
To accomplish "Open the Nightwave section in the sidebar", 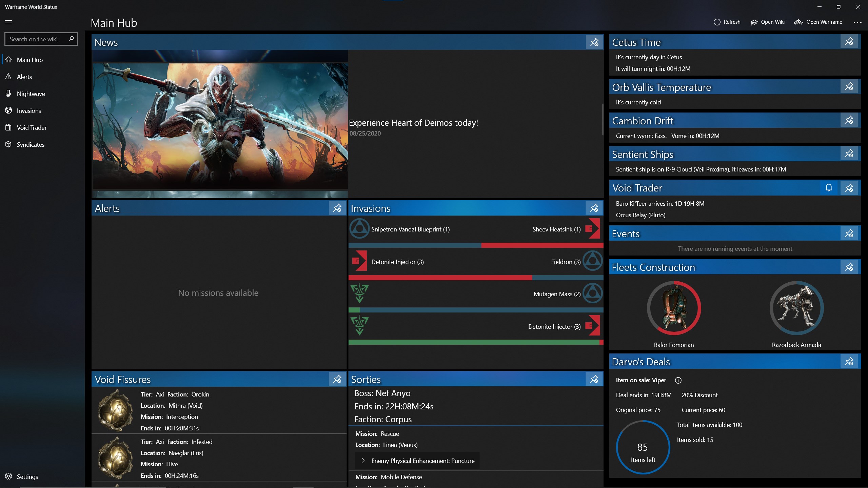I will tap(31, 94).
